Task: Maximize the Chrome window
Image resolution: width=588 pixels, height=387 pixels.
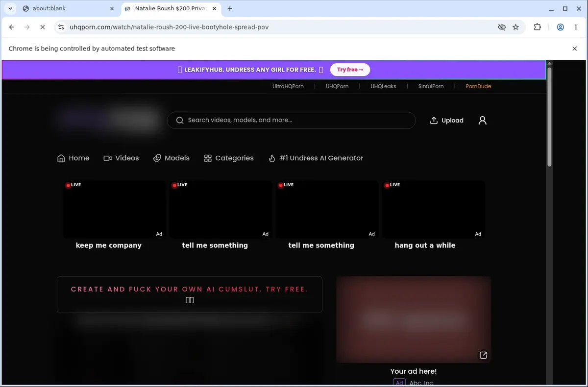Action: click(565, 8)
